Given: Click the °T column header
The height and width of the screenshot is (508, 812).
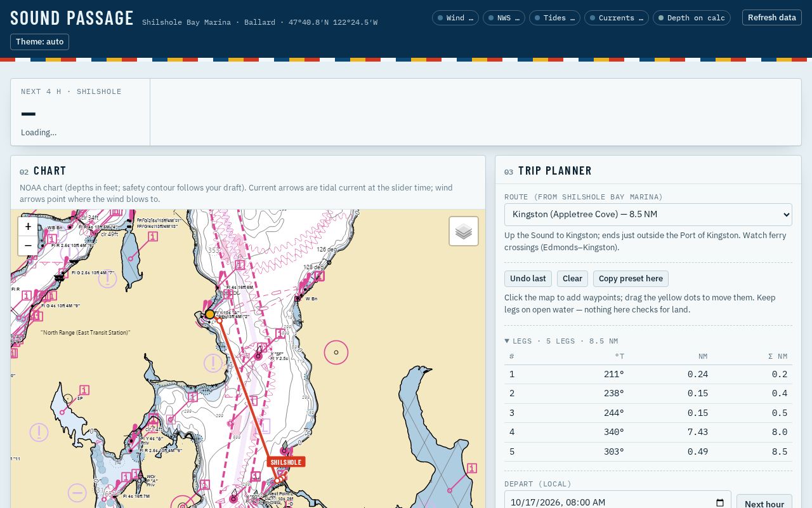Looking at the screenshot, I should pyautogui.click(x=620, y=356).
